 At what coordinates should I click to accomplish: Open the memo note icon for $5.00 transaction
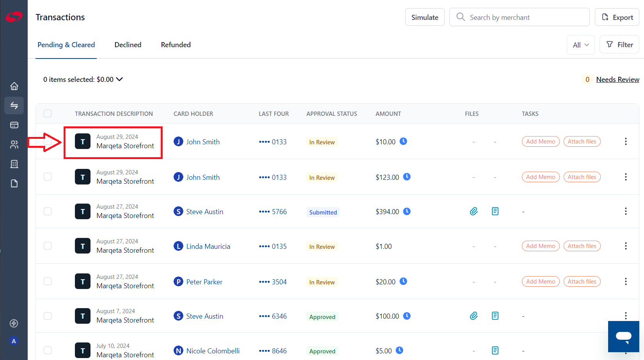tap(495, 350)
